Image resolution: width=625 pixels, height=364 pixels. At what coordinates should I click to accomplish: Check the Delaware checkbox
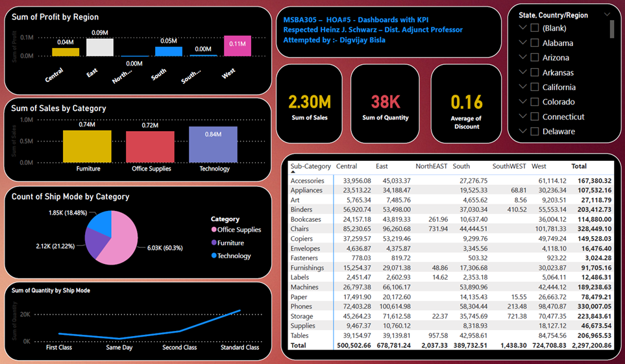[535, 131]
